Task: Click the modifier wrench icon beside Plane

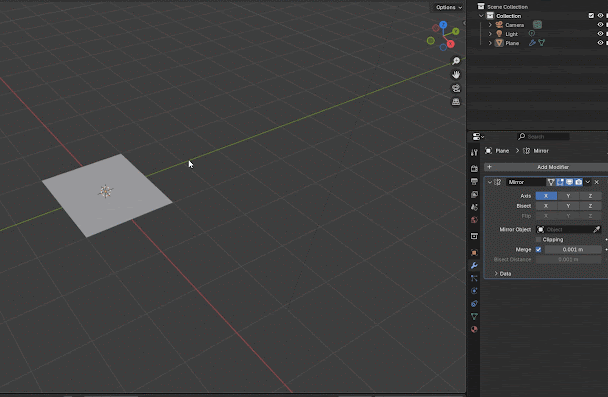Action: tap(532, 43)
